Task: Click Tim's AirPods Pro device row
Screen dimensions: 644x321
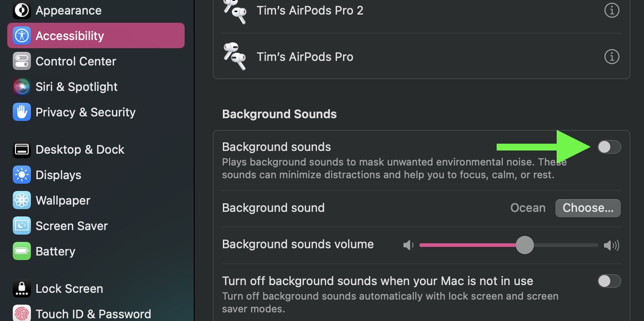Action: click(305, 57)
